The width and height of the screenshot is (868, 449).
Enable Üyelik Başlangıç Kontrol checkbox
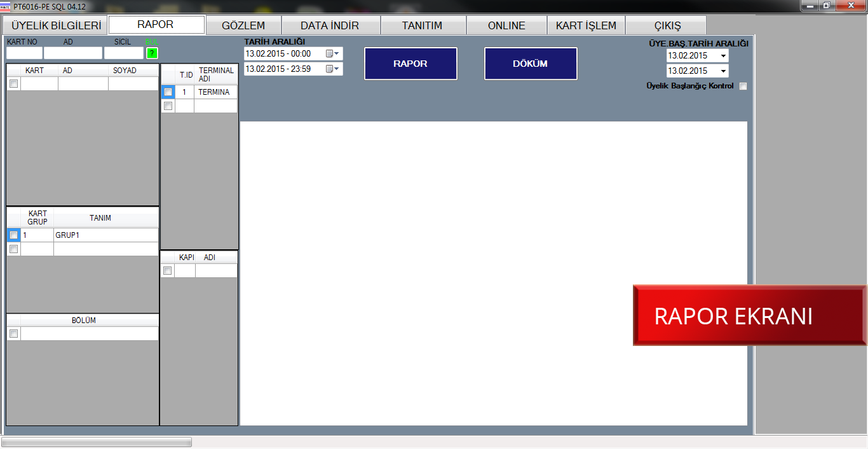pos(743,86)
